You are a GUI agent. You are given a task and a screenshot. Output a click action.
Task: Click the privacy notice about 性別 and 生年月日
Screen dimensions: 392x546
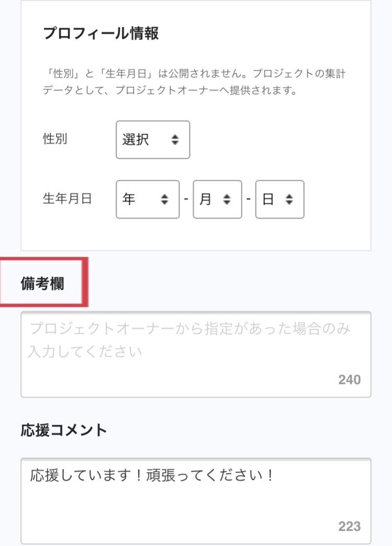pyautogui.click(x=194, y=82)
